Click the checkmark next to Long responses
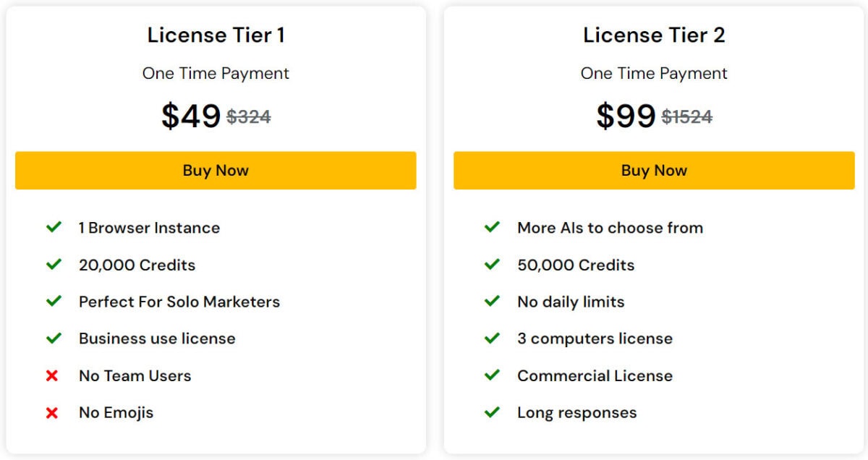Viewport: 868px width, 460px height. click(x=492, y=412)
